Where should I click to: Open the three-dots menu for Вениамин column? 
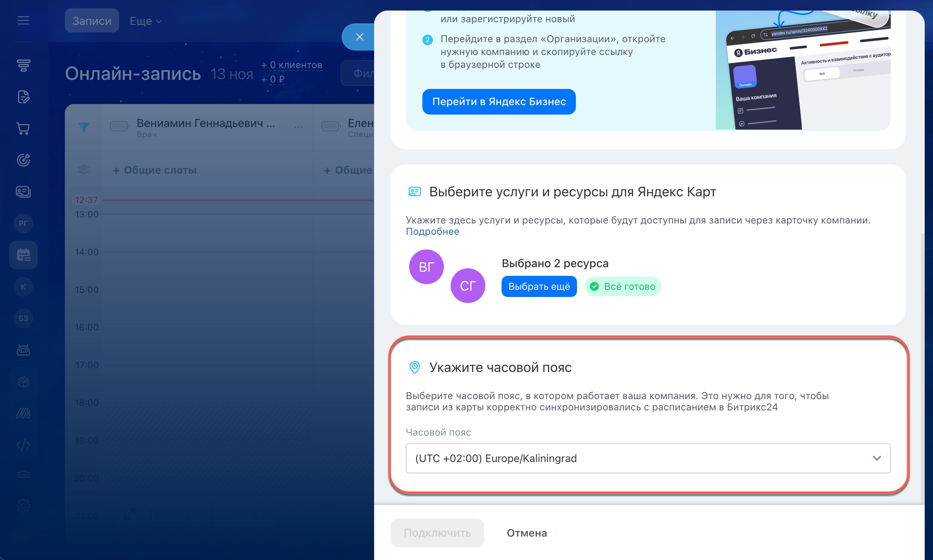point(298,127)
